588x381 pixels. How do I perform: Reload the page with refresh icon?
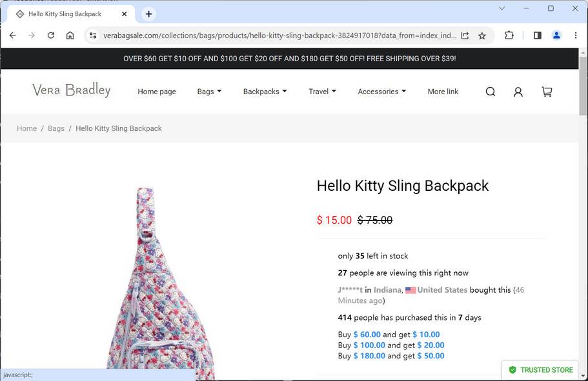51,35
